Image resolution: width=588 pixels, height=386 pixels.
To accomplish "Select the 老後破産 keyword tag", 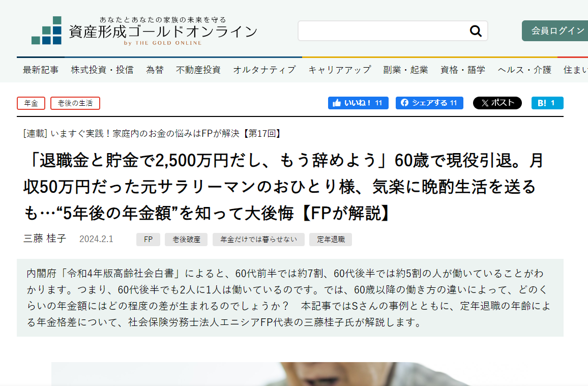I will (x=186, y=240).
